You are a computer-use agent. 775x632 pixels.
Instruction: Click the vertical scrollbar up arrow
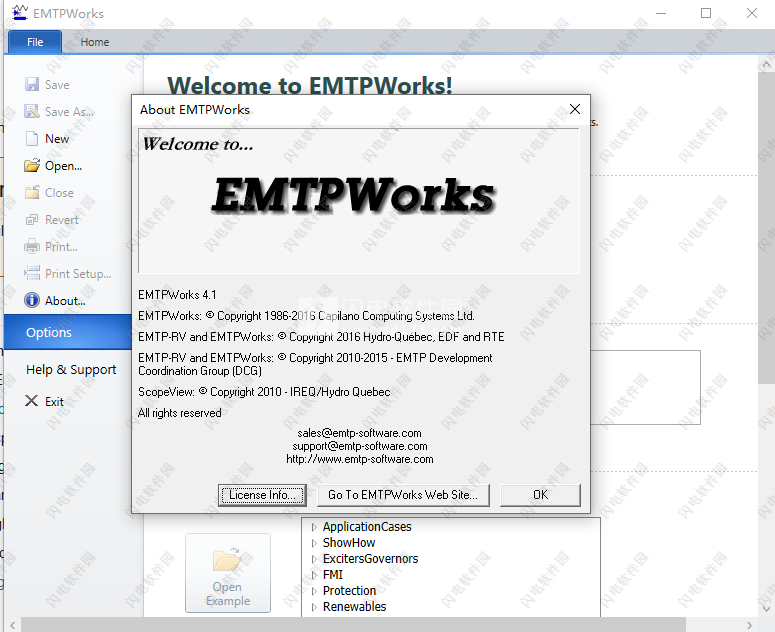pos(766,64)
